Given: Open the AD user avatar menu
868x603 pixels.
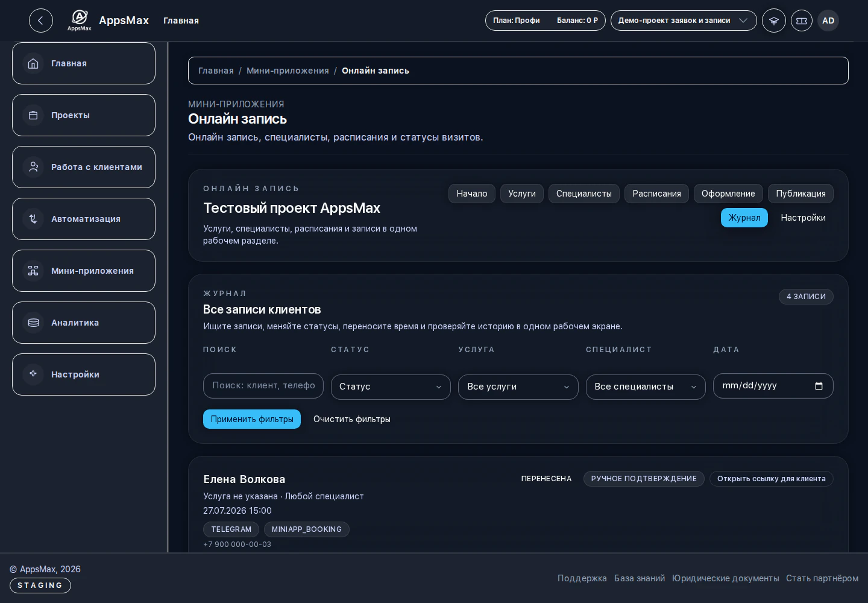Looking at the screenshot, I should tap(828, 21).
